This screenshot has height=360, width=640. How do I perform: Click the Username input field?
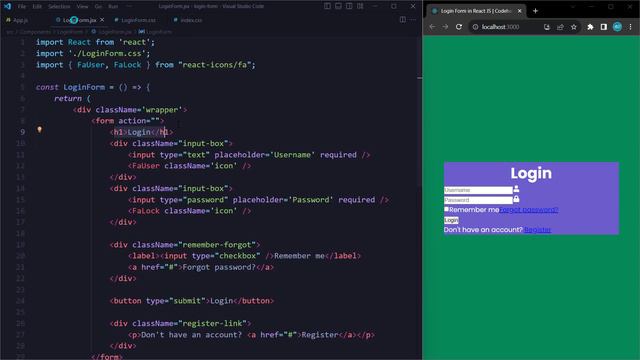478,190
